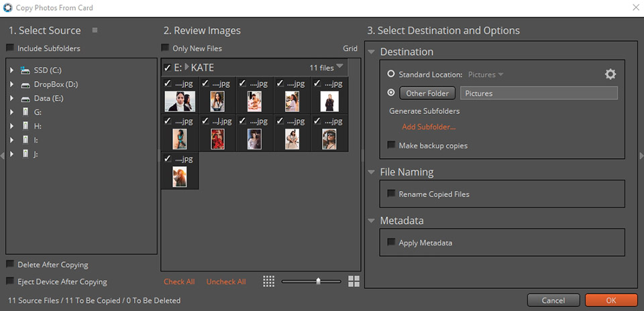This screenshot has height=311, width=644.
Task: Click Uncheck All link
Action: coord(226,282)
